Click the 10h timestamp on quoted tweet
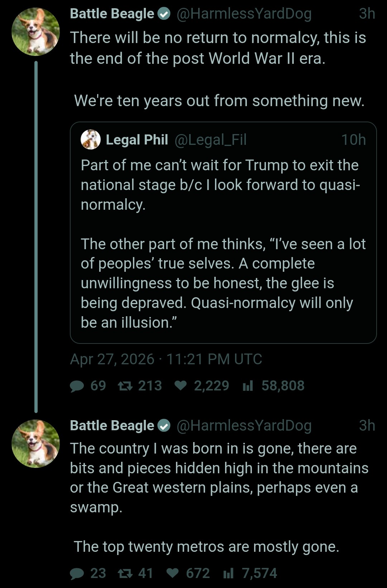Image resolution: width=387 pixels, height=588 pixels. pyautogui.click(x=353, y=140)
